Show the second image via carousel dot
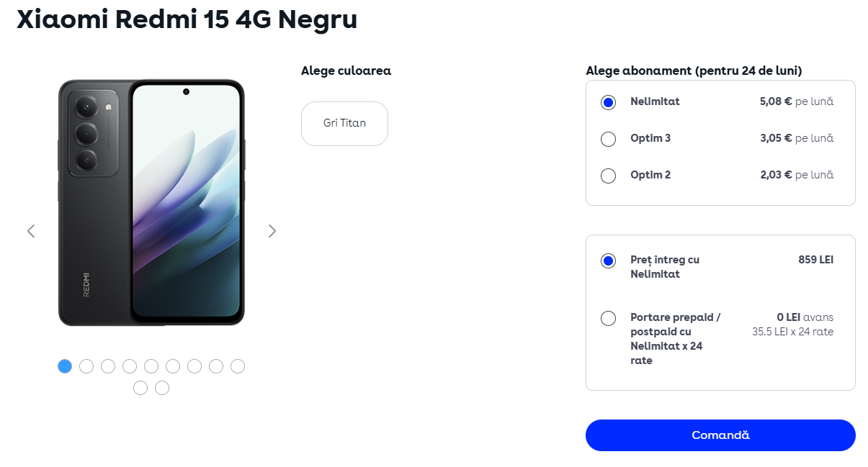Image resolution: width=868 pixels, height=467 pixels. 86,366
